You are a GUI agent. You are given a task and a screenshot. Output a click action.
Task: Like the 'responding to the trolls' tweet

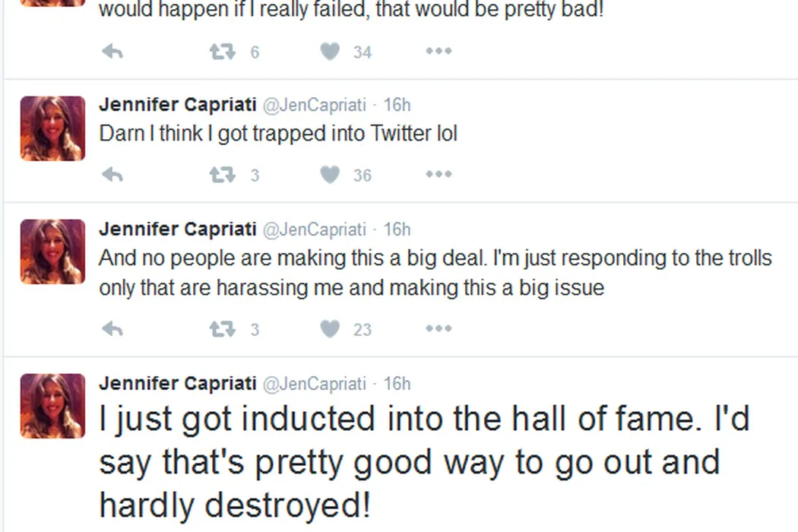point(330,329)
